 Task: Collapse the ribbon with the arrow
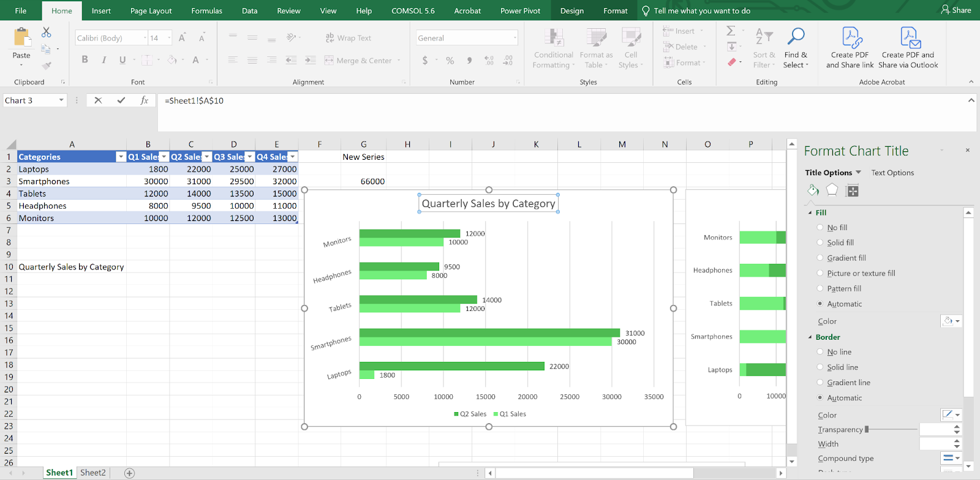click(971, 81)
